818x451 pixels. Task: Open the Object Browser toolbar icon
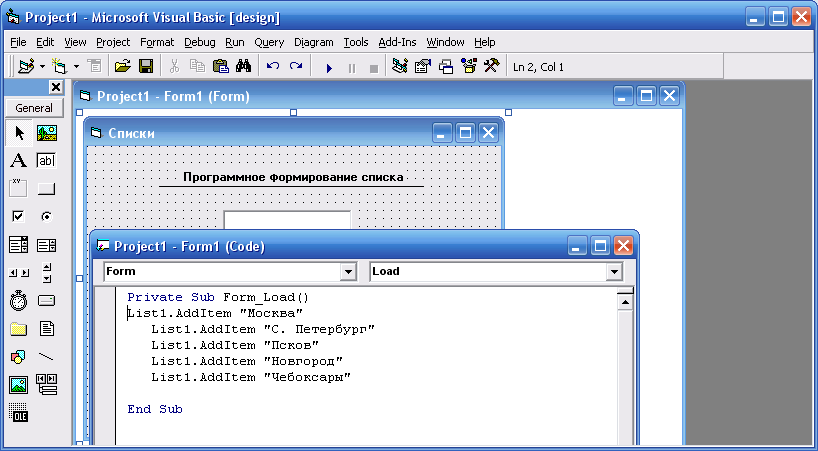(x=469, y=67)
